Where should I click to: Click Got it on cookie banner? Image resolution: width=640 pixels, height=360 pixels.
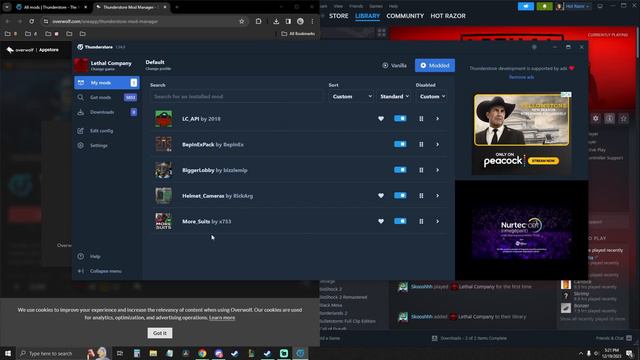(x=160, y=333)
